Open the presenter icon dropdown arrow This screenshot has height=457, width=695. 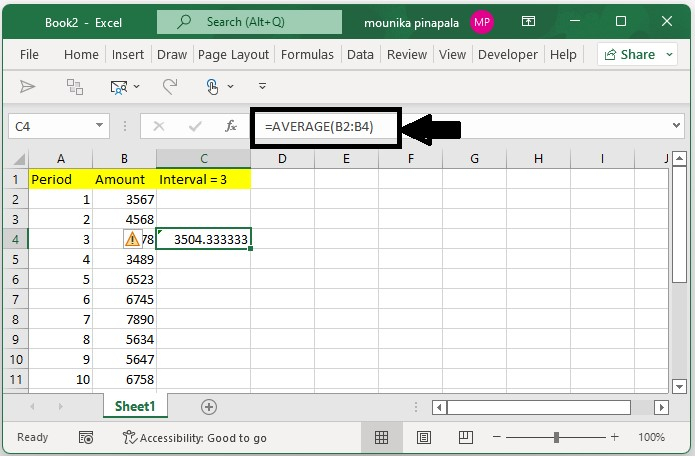tap(137, 87)
